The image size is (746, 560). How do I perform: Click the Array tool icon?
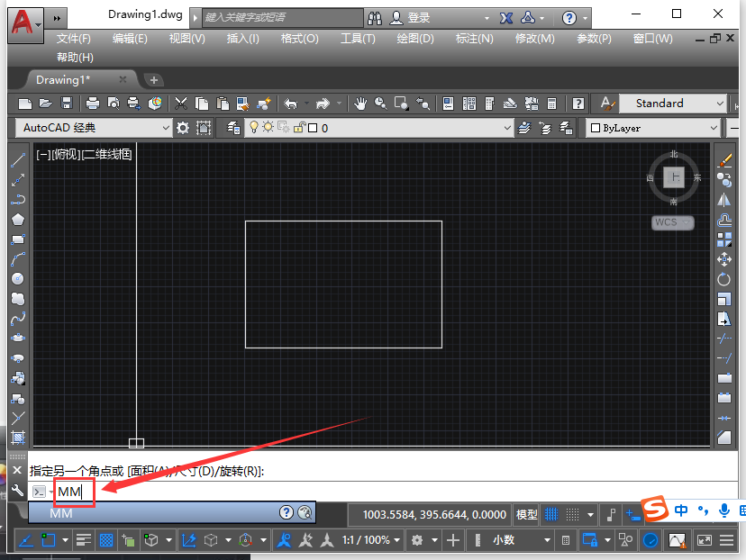724,239
